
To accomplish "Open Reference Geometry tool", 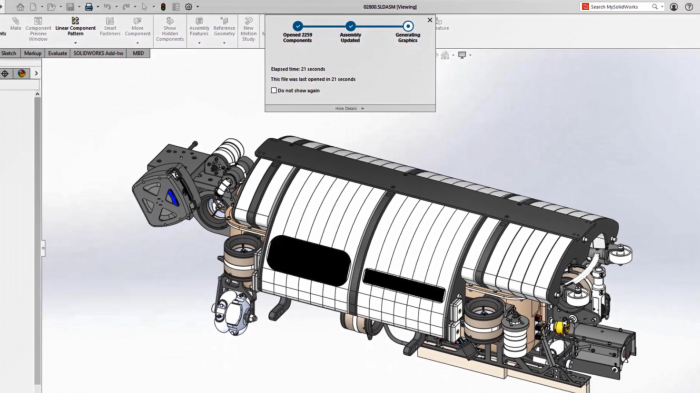I will (224, 27).
